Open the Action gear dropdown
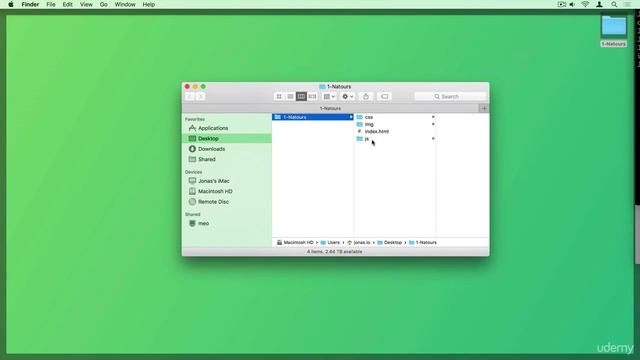This screenshot has height=360, width=640. point(348,96)
